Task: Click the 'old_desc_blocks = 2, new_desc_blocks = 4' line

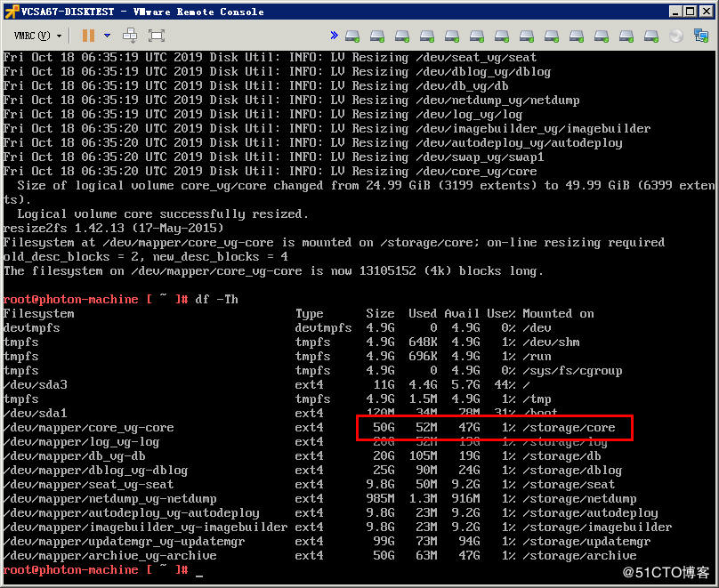Action: point(145,257)
